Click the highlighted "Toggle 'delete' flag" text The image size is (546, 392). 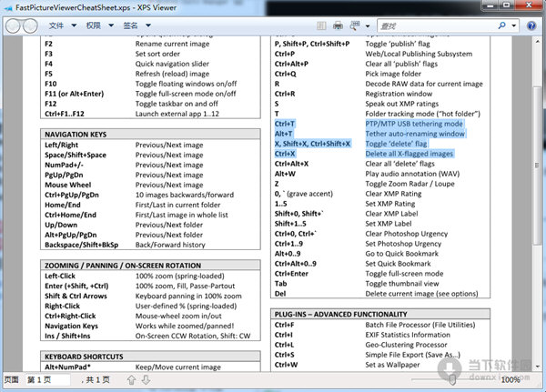point(396,144)
